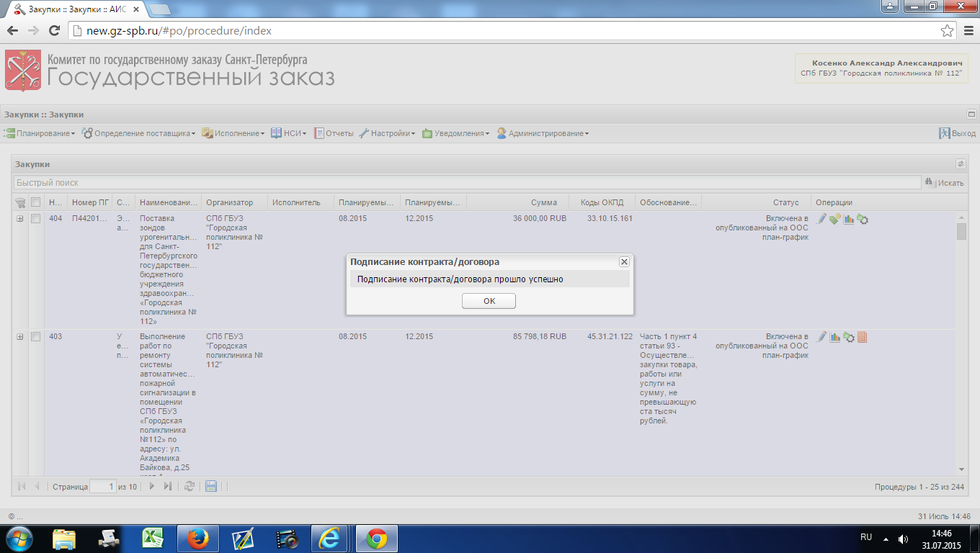Open the Определение поставщика dropdown menu
The height and width of the screenshot is (553, 980).
pyautogui.click(x=139, y=133)
